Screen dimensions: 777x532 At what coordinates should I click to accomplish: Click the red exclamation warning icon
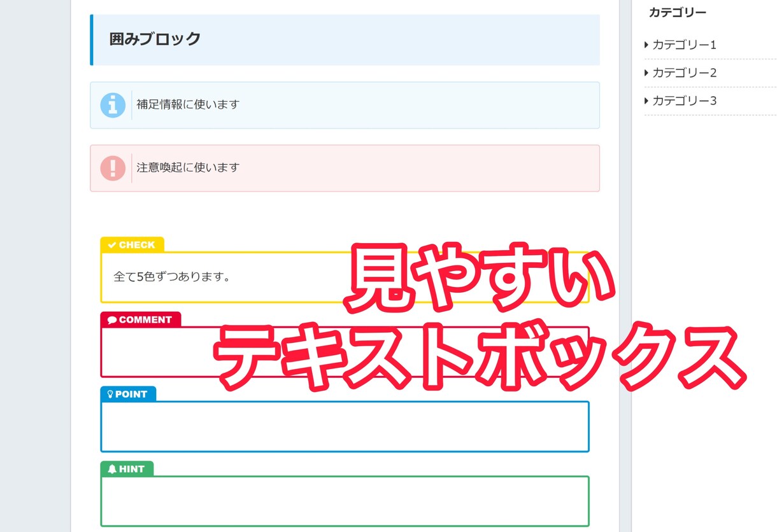pyautogui.click(x=113, y=168)
